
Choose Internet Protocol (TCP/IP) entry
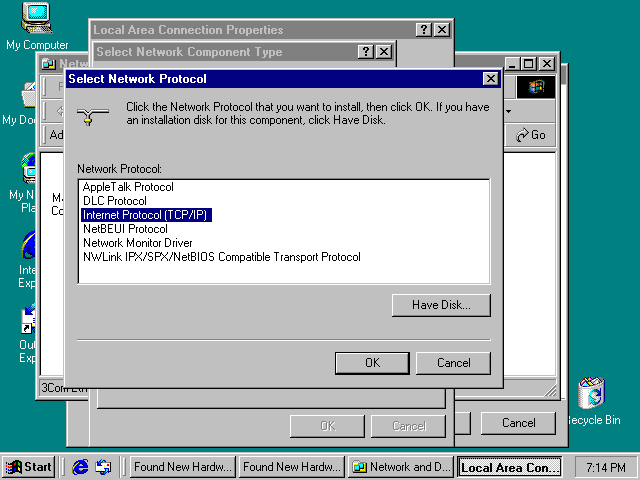146,215
